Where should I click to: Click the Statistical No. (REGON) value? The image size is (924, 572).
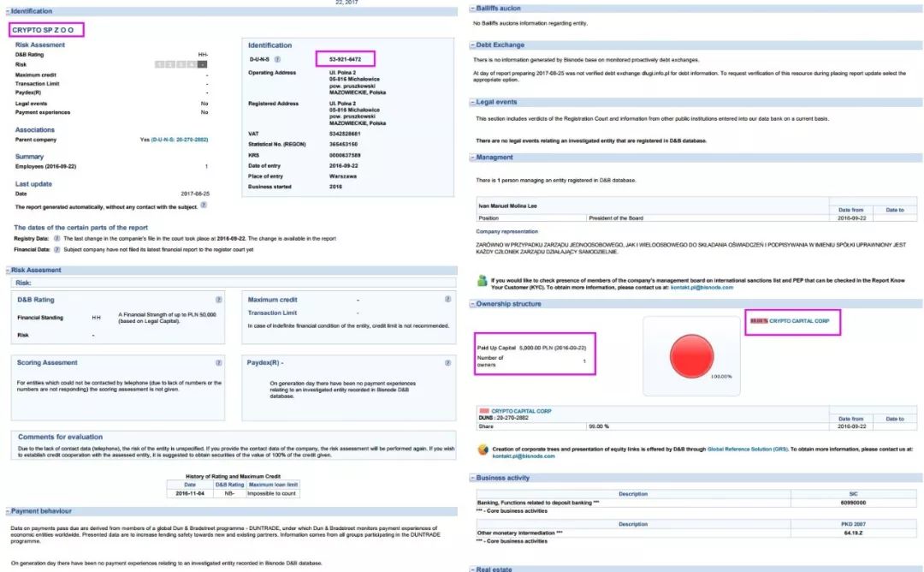344,145
